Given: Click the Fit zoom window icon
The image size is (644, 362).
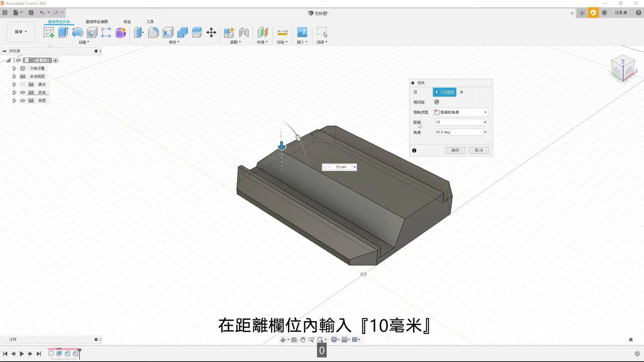Looking at the screenshot, I should 320,340.
